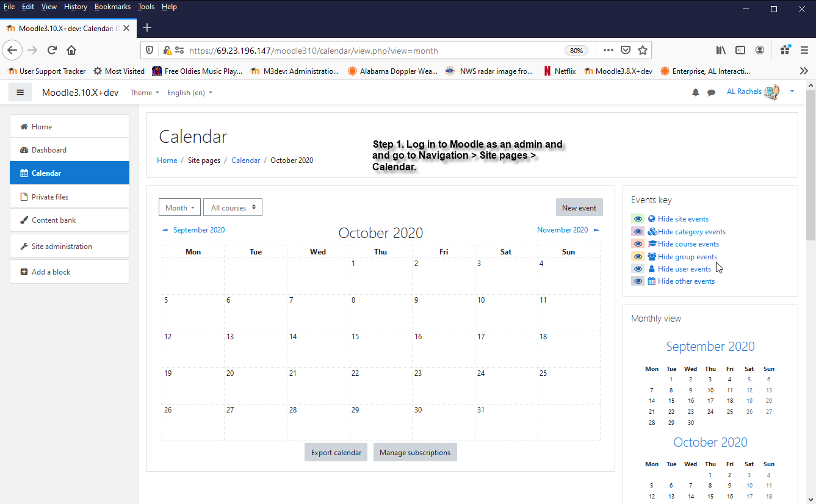Screen dimensions: 816x504
Task: Follow the Calendar breadcrumb link
Action: click(x=245, y=160)
